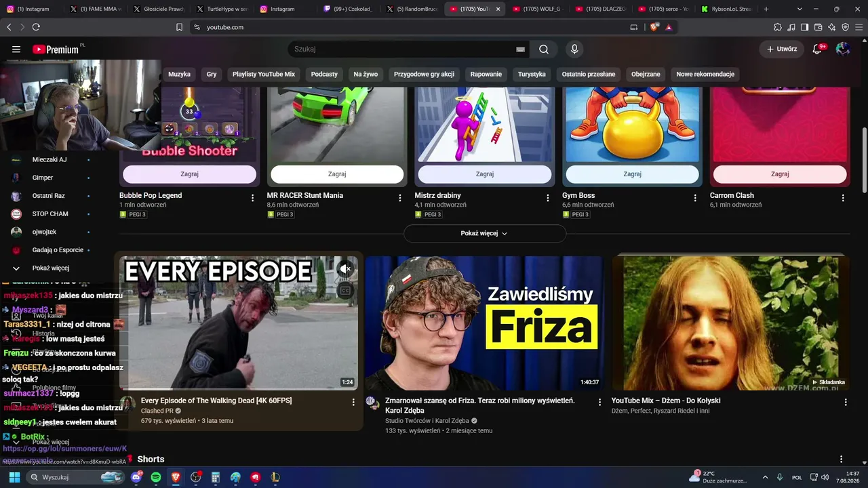
Task: Open League of Legends from the taskbar
Action: pyautogui.click(x=275, y=477)
